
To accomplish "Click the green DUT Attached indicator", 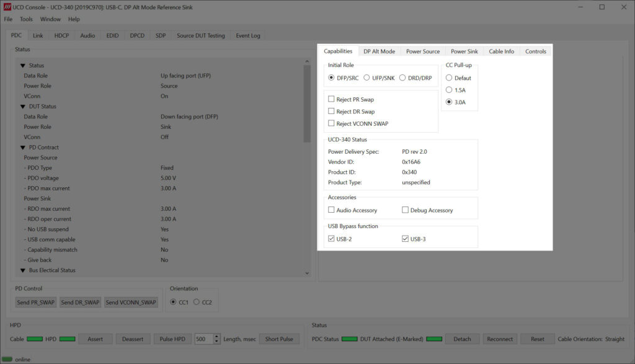I will tap(434, 339).
